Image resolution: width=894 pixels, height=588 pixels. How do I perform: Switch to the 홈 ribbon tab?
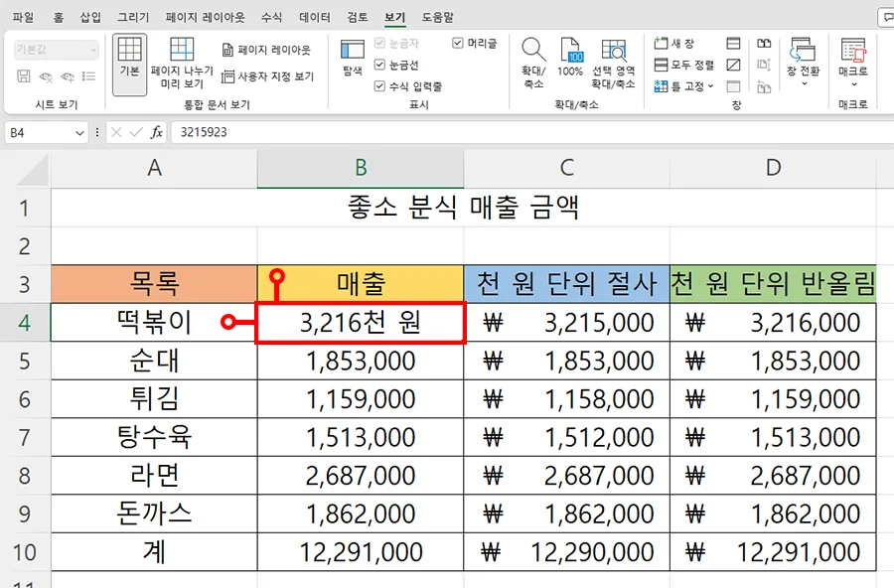click(x=58, y=15)
